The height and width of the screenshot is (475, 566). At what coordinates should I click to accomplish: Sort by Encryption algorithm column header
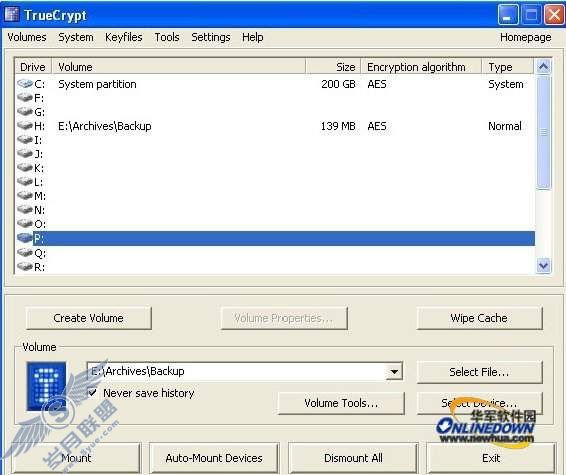421,67
